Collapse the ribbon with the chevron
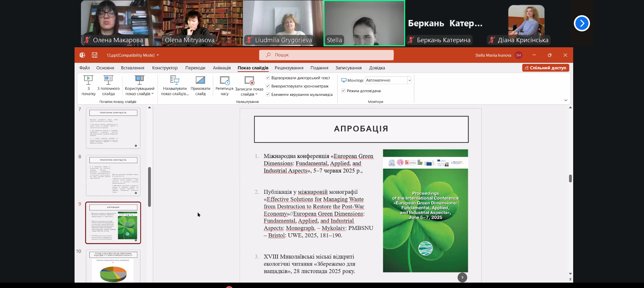This screenshot has width=644, height=288. pyautogui.click(x=566, y=100)
